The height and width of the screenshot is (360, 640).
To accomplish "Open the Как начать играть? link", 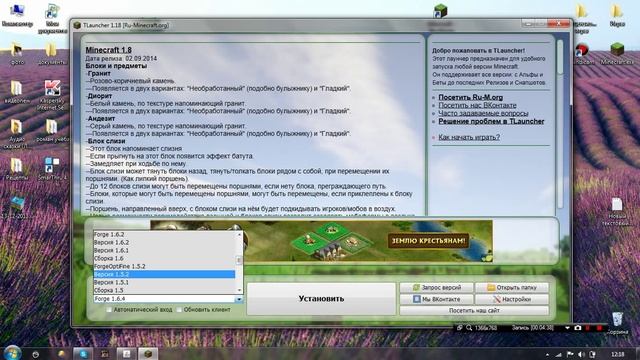I will pyautogui.click(x=469, y=137).
